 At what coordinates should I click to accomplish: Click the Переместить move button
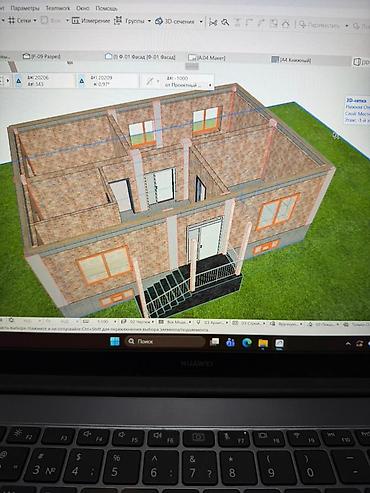click(319, 25)
